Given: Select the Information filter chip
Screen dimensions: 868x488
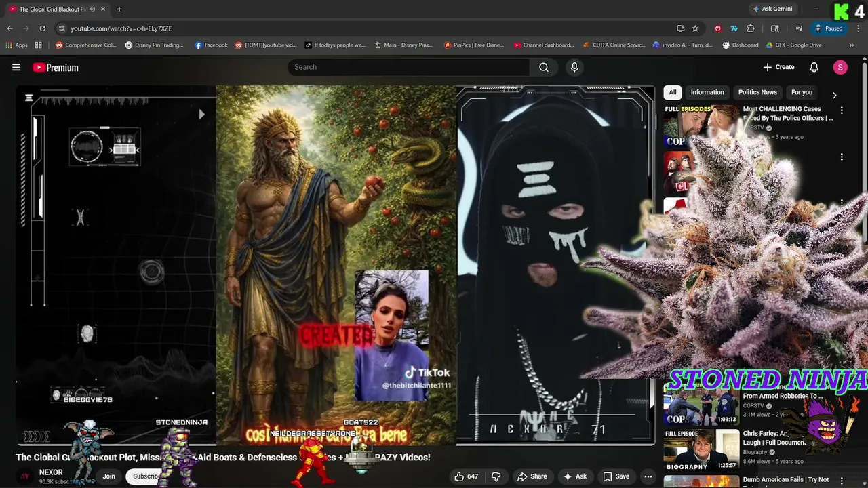Looking at the screenshot, I should (x=707, y=92).
